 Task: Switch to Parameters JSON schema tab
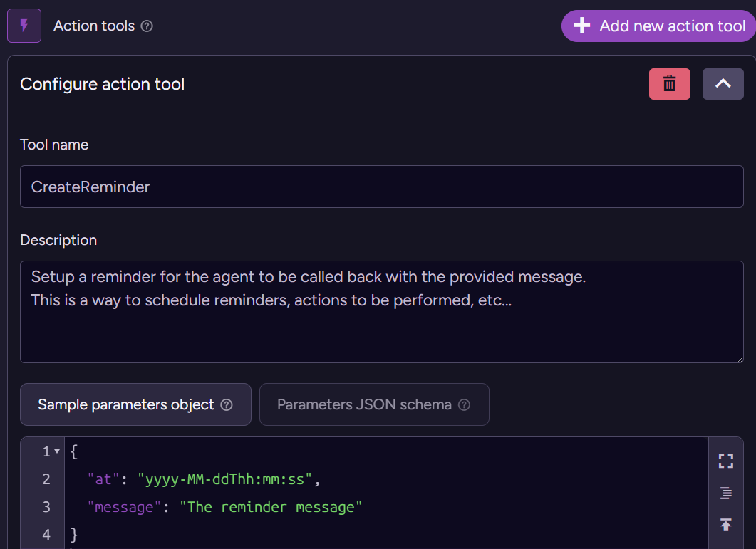pos(364,404)
